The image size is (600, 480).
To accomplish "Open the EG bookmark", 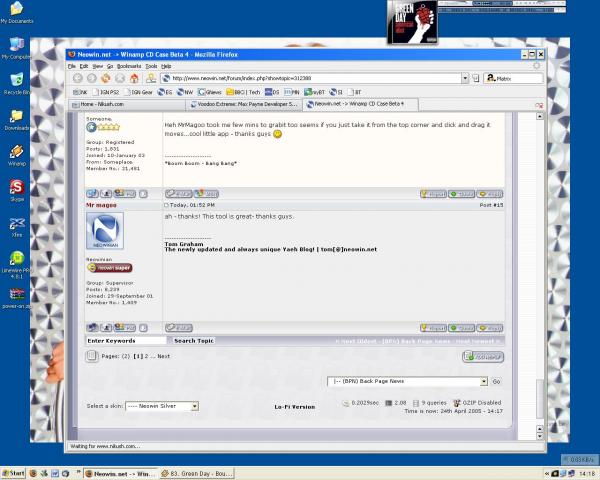I will [165, 92].
